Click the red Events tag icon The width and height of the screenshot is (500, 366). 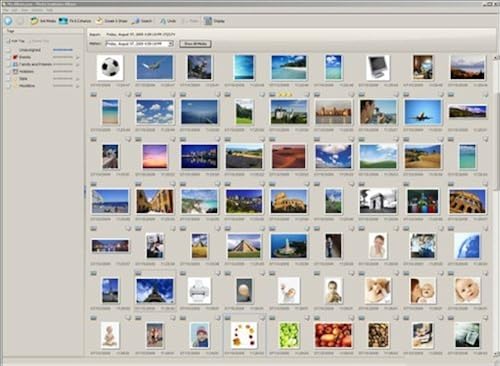click(x=15, y=57)
